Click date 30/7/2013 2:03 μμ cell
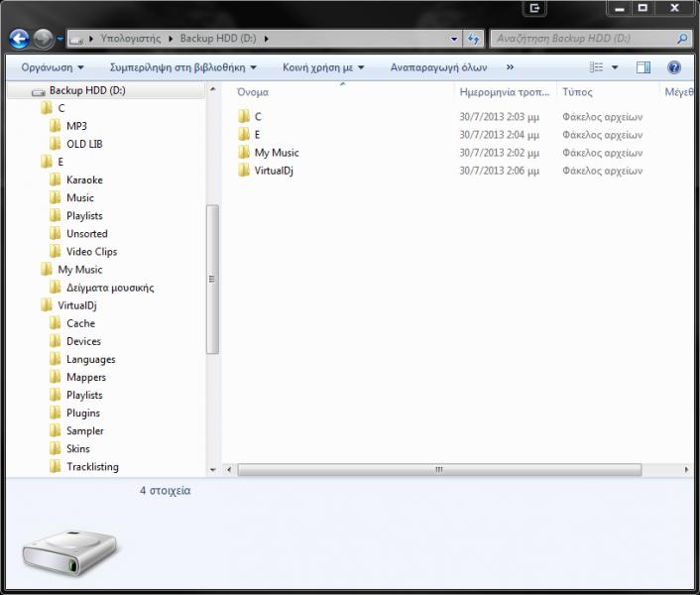The image size is (700, 595). pos(499,117)
